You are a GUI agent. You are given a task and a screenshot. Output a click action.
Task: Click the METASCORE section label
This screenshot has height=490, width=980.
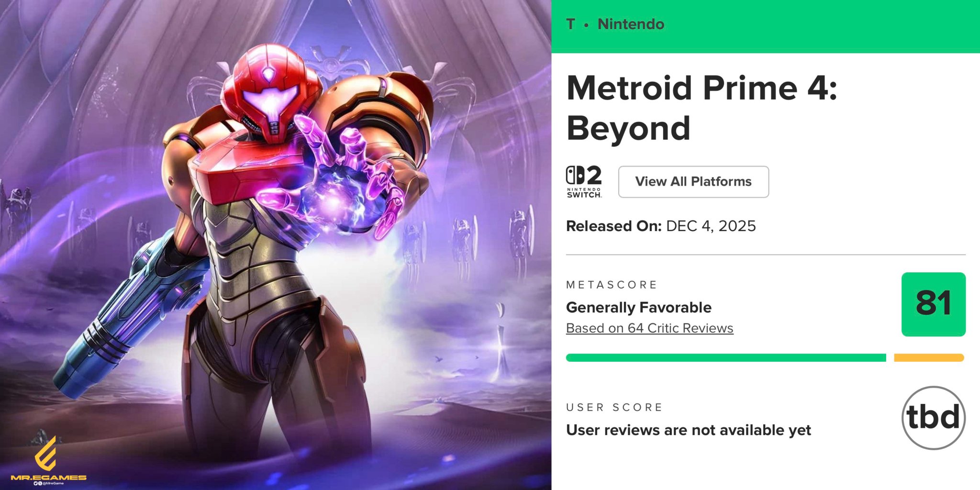612,285
